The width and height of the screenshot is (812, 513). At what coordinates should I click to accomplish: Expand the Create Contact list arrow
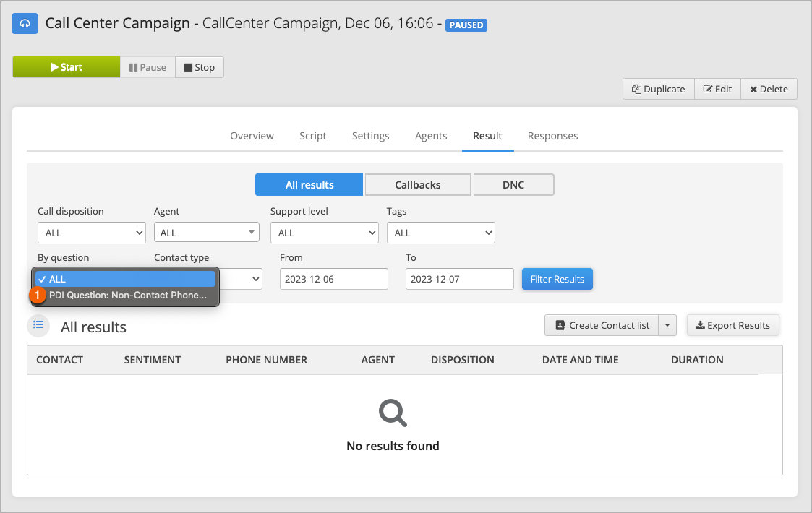pos(667,325)
